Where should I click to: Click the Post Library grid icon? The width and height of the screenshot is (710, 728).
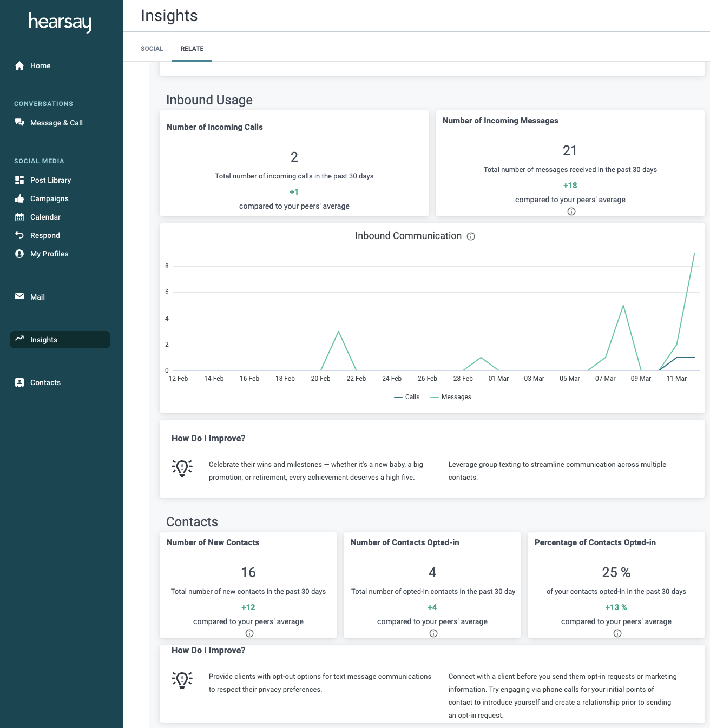(x=19, y=180)
